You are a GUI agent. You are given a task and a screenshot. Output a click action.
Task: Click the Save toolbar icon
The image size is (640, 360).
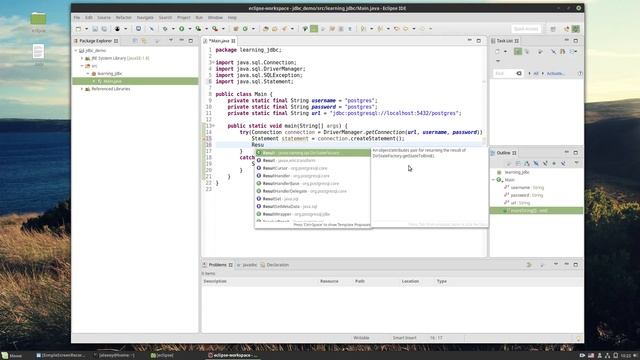point(95,29)
